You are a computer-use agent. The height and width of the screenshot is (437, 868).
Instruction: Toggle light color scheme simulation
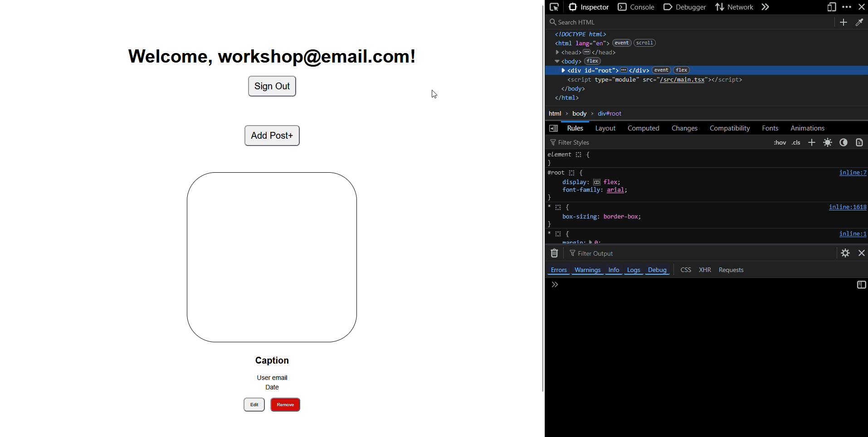click(x=828, y=142)
